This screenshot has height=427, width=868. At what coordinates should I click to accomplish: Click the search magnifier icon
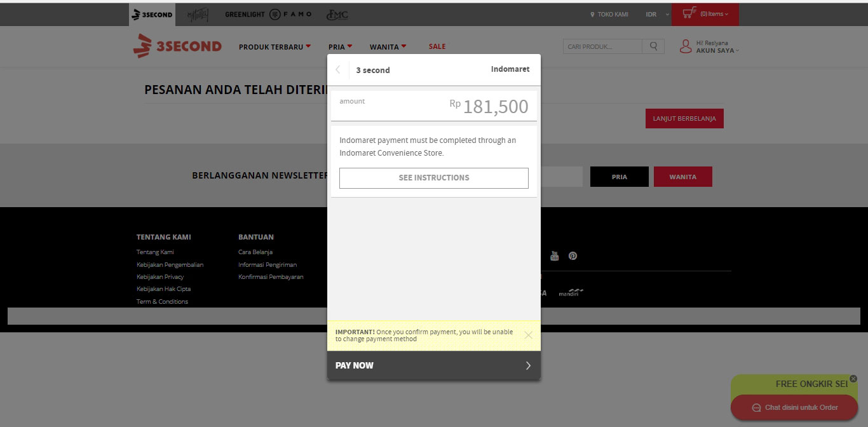click(x=653, y=46)
